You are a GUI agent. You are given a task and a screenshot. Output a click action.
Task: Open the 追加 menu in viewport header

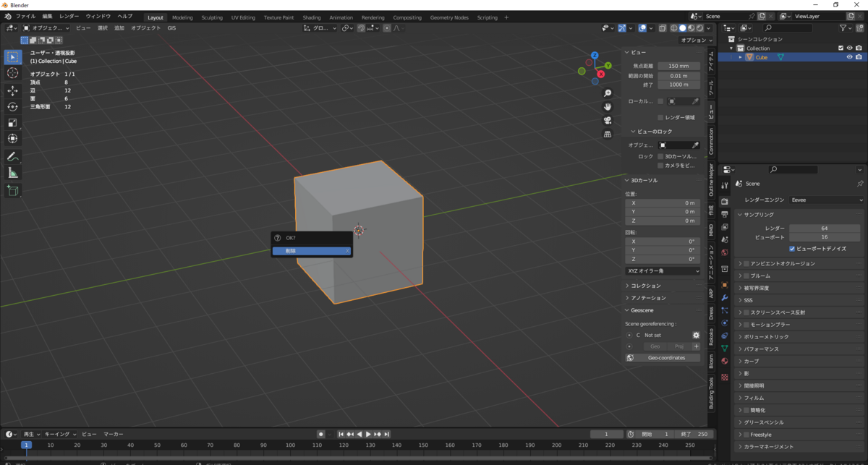[119, 28]
